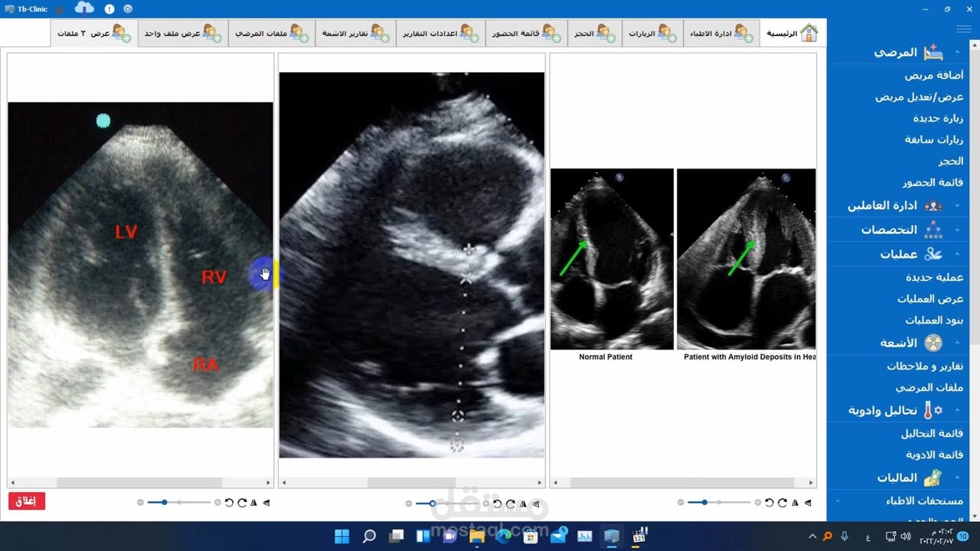Click the patient bed icon beside المرضى
980x551 pixels.
click(x=933, y=53)
